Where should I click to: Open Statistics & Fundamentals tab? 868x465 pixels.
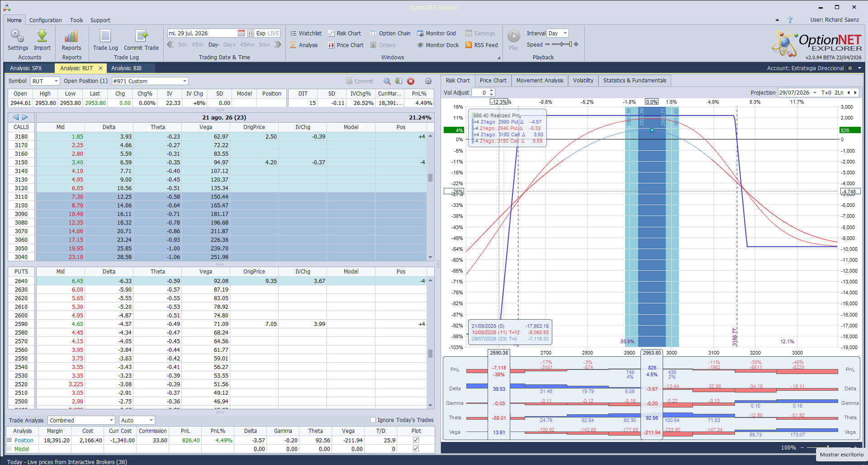[635, 81]
